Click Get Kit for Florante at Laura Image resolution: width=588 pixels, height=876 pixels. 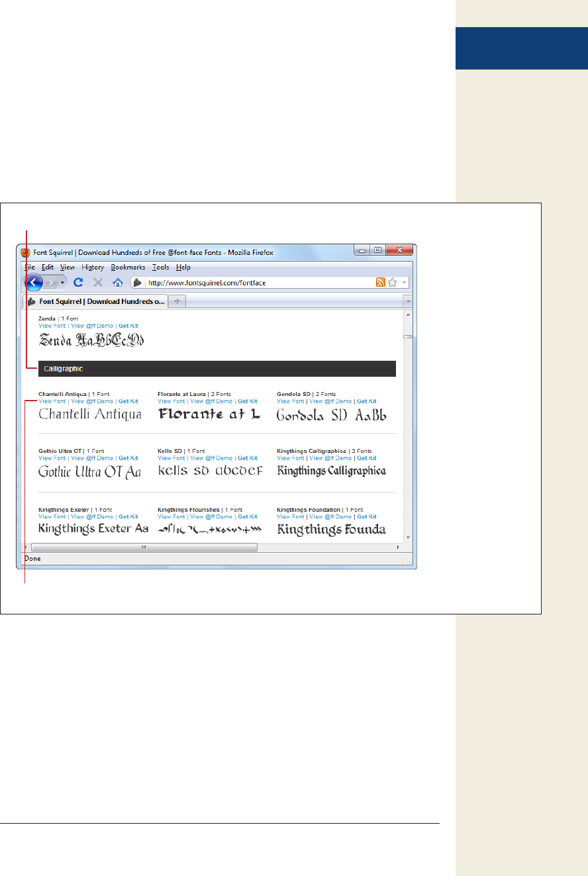click(248, 401)
